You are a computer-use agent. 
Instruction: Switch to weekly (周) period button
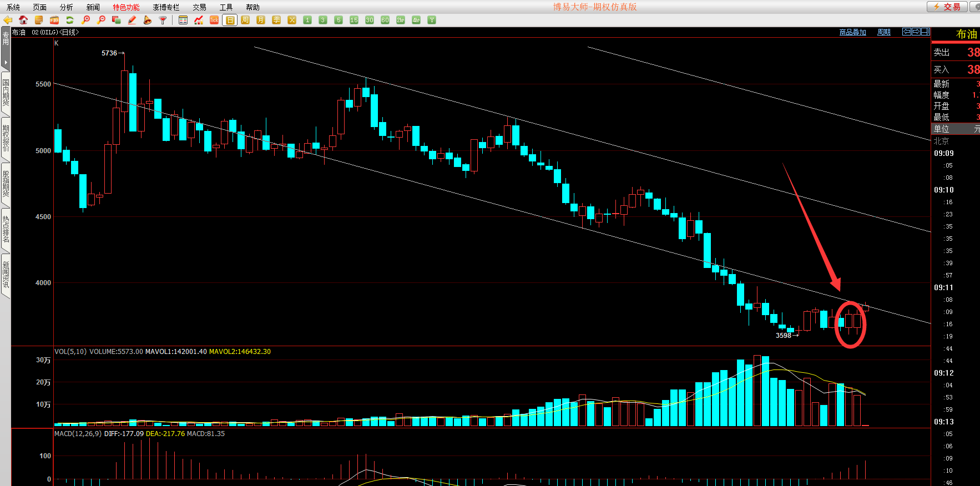(245, 20)
